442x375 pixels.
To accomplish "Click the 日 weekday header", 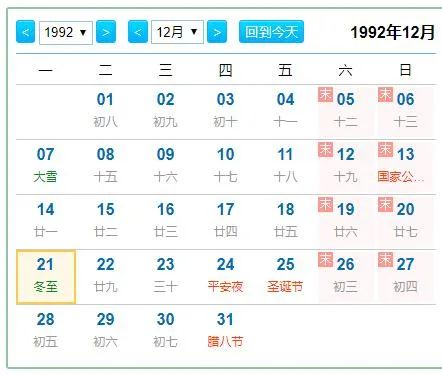I will tap(405, 70).
